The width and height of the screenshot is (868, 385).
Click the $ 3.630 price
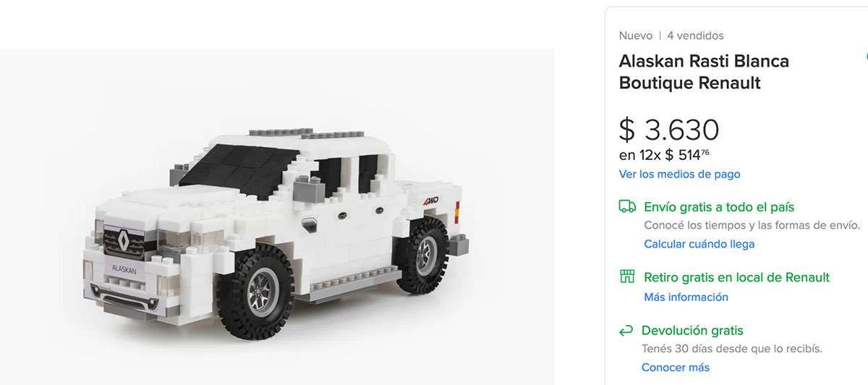coord(669,130)
